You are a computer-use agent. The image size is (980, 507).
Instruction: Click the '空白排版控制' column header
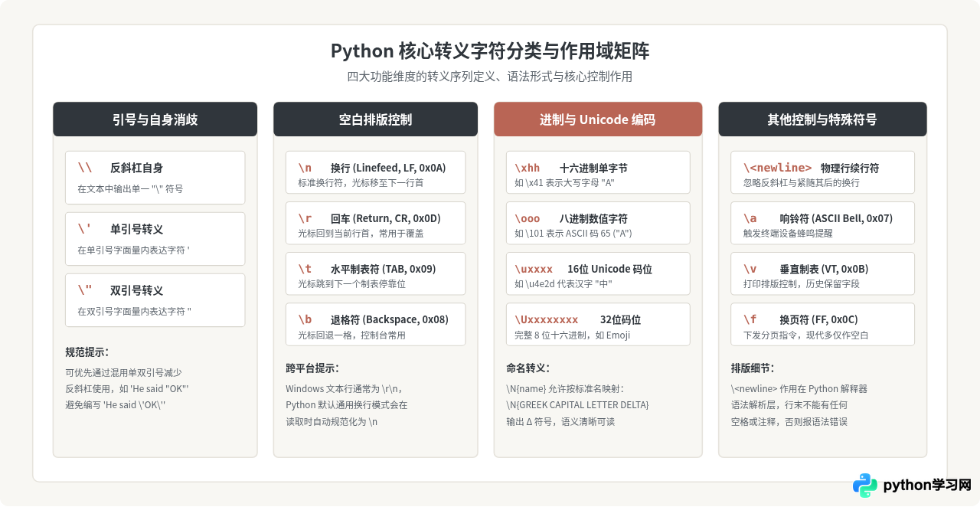(x=375, y=119)
